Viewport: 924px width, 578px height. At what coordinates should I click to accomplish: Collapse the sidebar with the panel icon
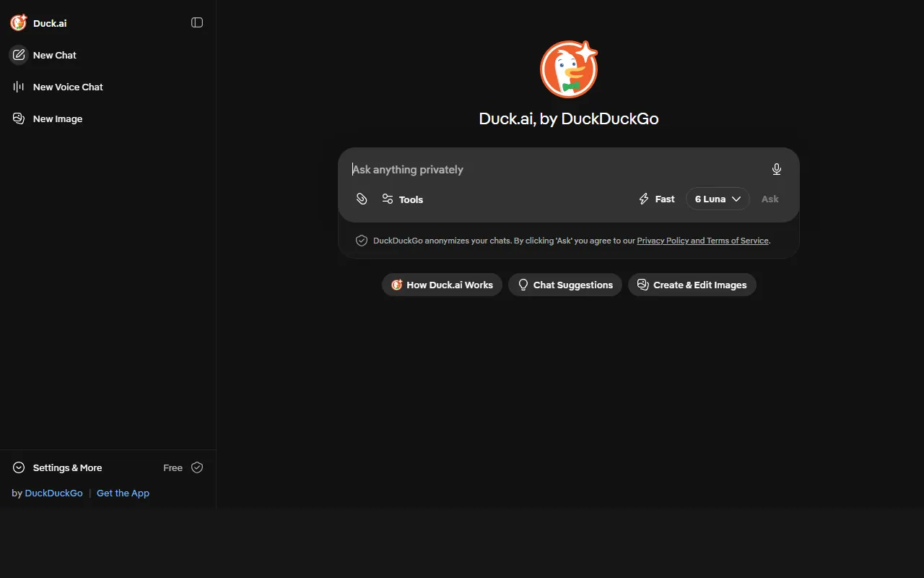point(197,22)
